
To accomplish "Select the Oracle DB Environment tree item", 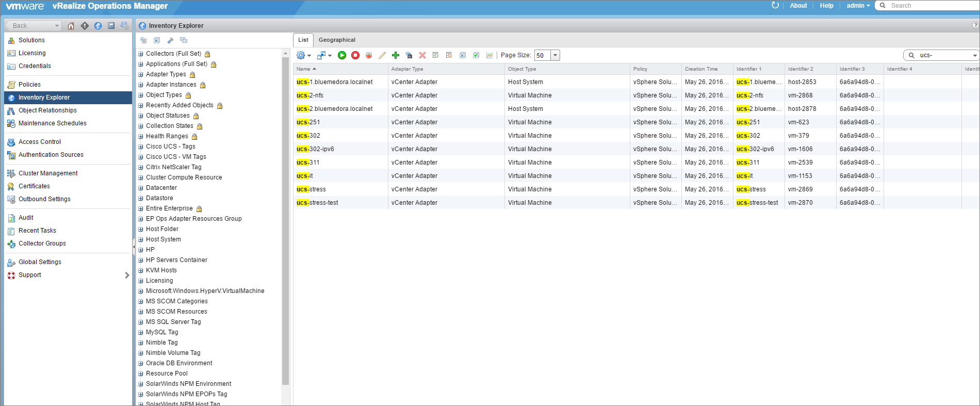I will [179, 363].
